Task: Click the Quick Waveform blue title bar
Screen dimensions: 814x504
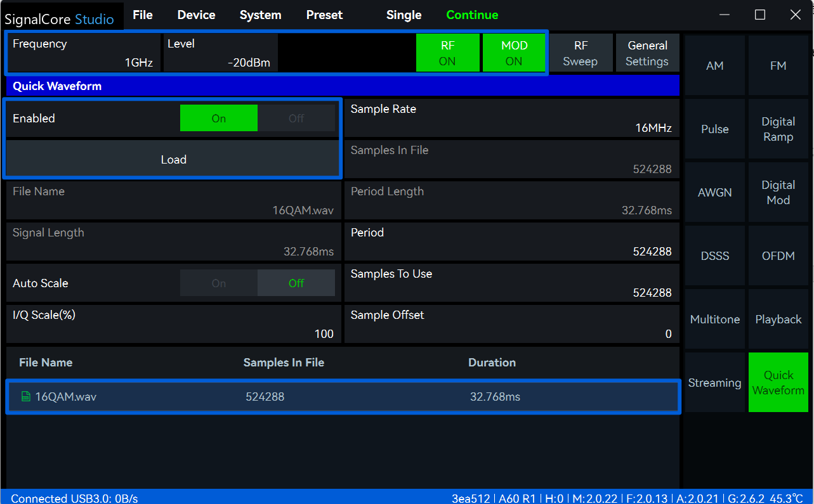Action: point(343,86)
